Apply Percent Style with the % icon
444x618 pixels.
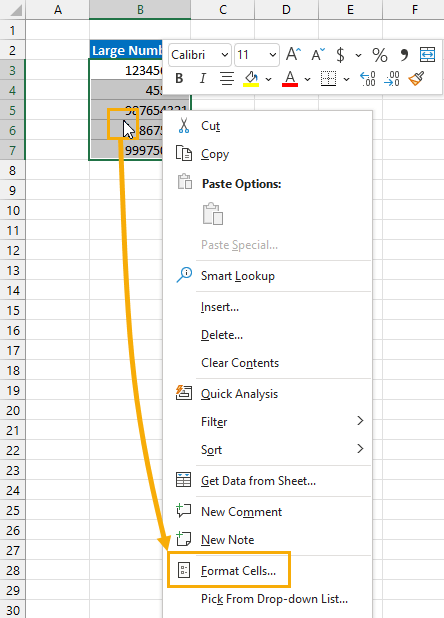[380, 55]
